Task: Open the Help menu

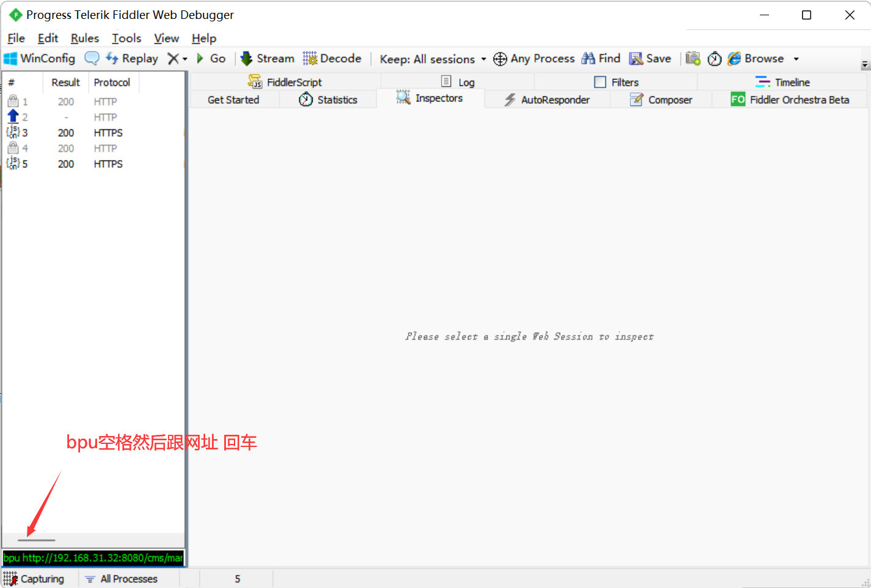Action: (204, 38)
